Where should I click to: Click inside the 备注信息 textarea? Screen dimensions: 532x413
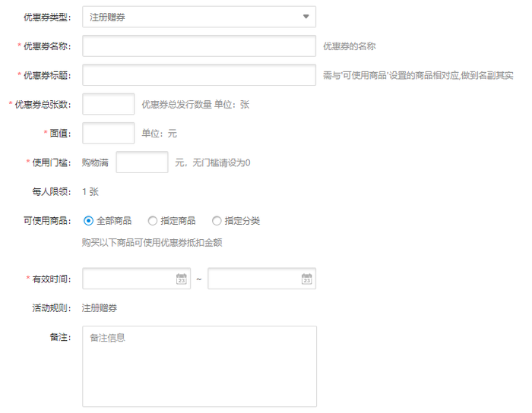pos(199,366)
